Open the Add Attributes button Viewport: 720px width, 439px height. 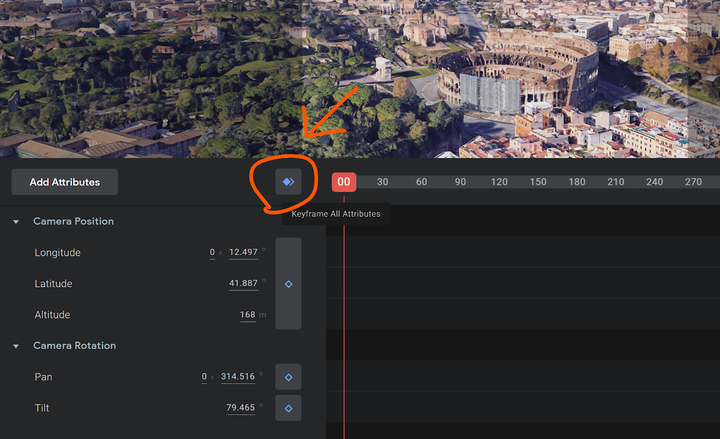pyautogui.click(x=65, y=182)
